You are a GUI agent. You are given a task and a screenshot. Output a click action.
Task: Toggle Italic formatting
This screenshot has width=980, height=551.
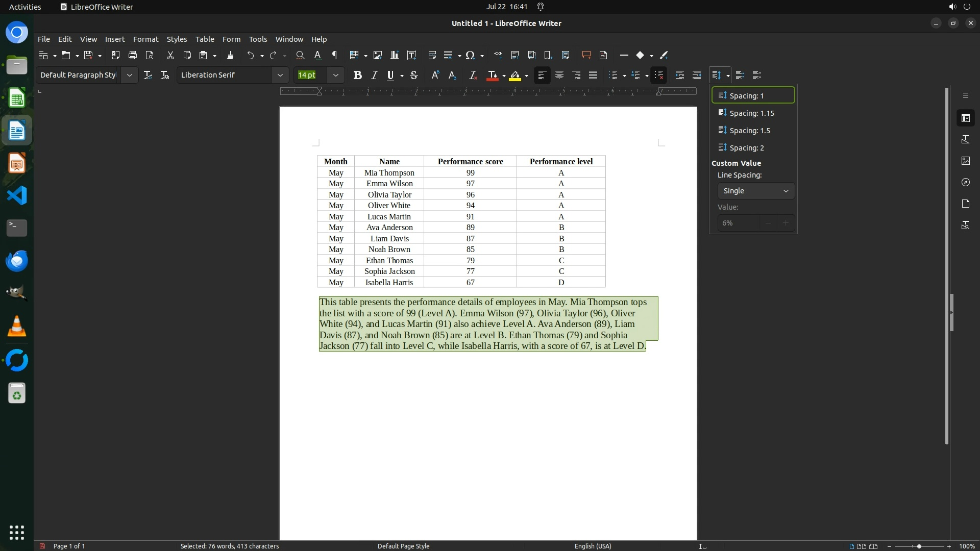(374, 75)
